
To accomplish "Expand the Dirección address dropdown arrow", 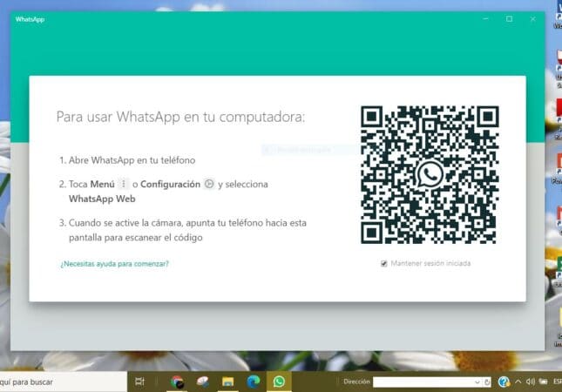I will coord(477,382).
